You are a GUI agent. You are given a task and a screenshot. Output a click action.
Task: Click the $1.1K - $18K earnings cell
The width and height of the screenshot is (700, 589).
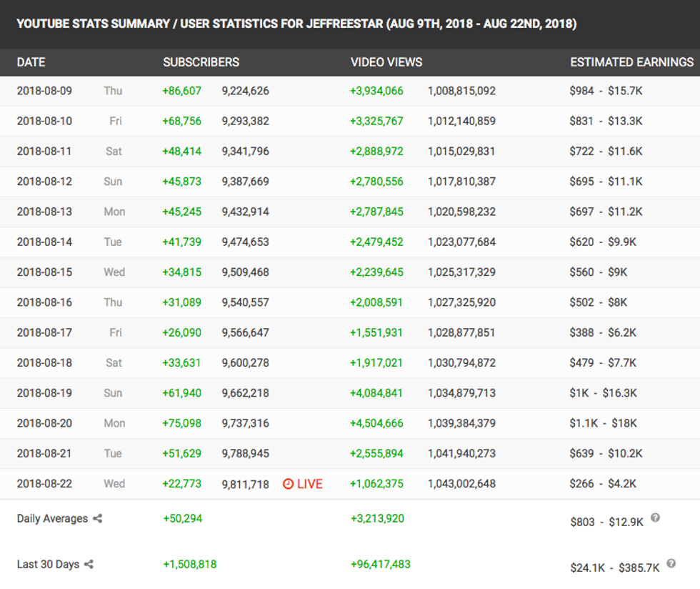[x=603, y=423]
